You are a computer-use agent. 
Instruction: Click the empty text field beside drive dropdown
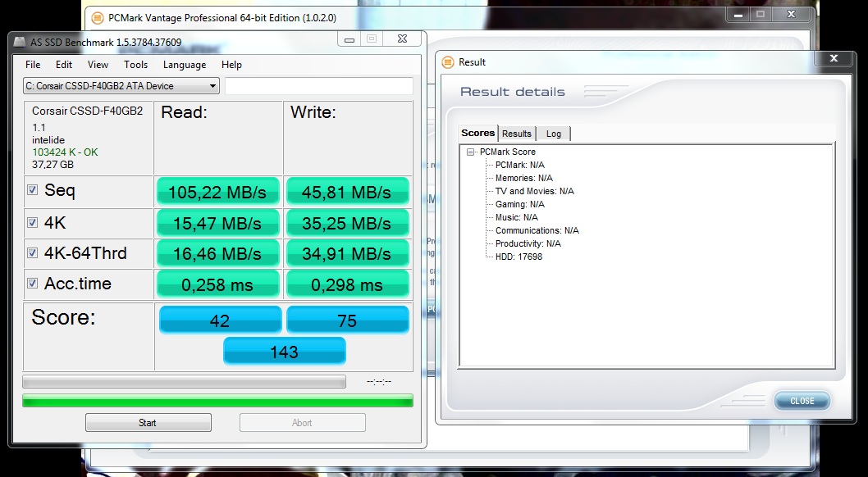319,86
